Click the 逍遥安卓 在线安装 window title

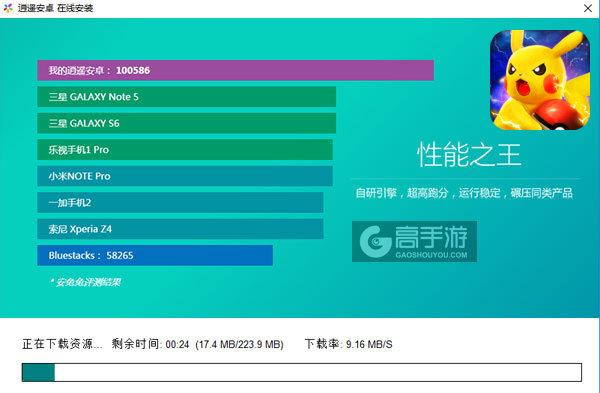click(x=55, y=8)
